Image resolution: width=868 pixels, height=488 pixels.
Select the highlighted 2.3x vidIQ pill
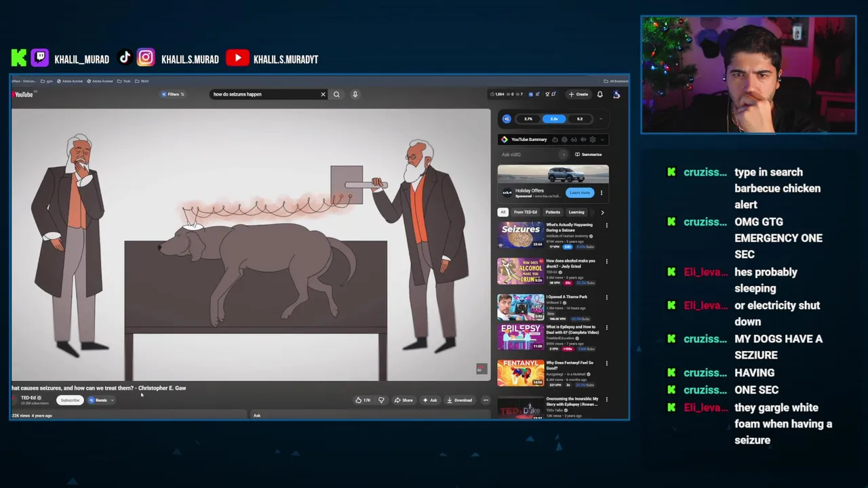pos(554,119)
